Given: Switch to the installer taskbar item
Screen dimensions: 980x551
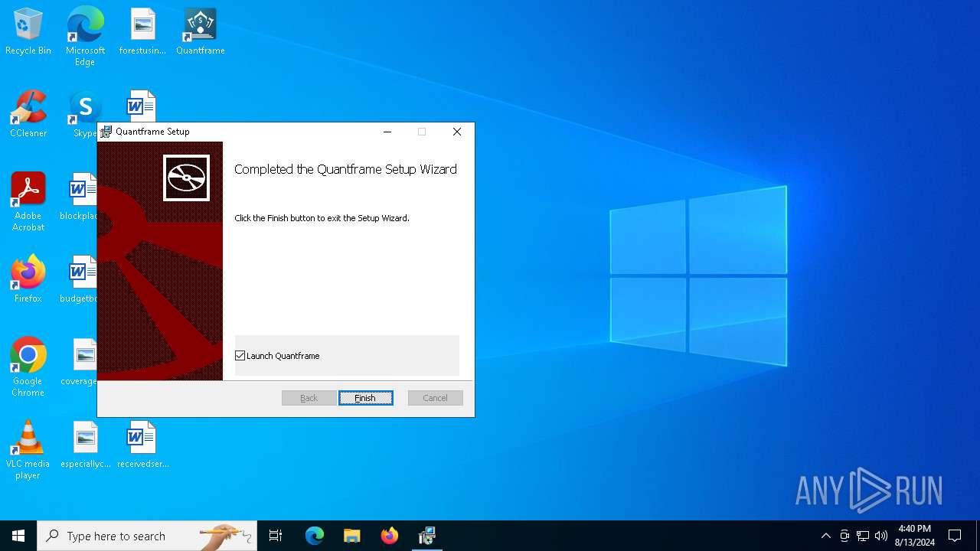Looking at the screenshot, I should coord(427,536).
